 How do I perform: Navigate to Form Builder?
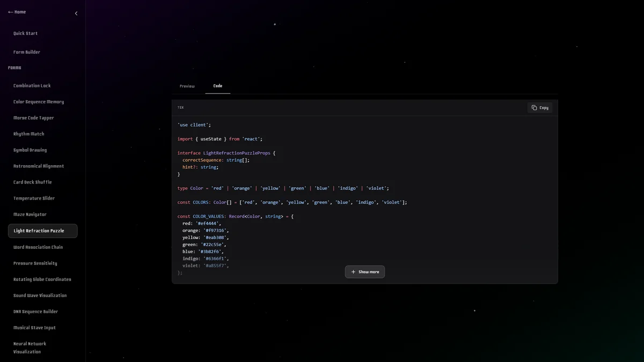pyautogui.click(x=26, y=51)
